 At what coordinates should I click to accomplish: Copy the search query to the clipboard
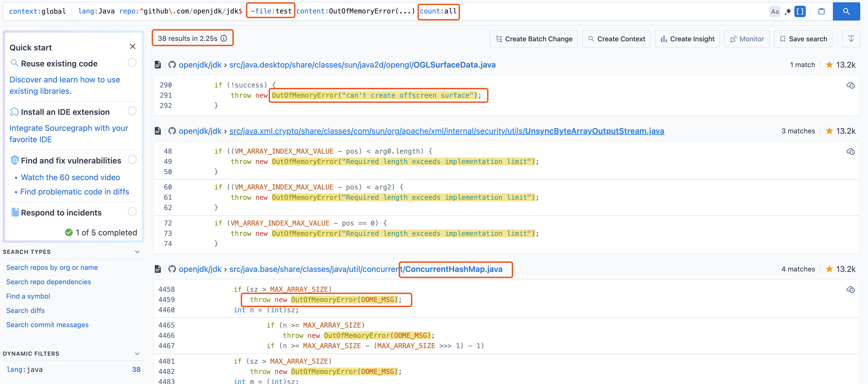[x=821, y=11]
